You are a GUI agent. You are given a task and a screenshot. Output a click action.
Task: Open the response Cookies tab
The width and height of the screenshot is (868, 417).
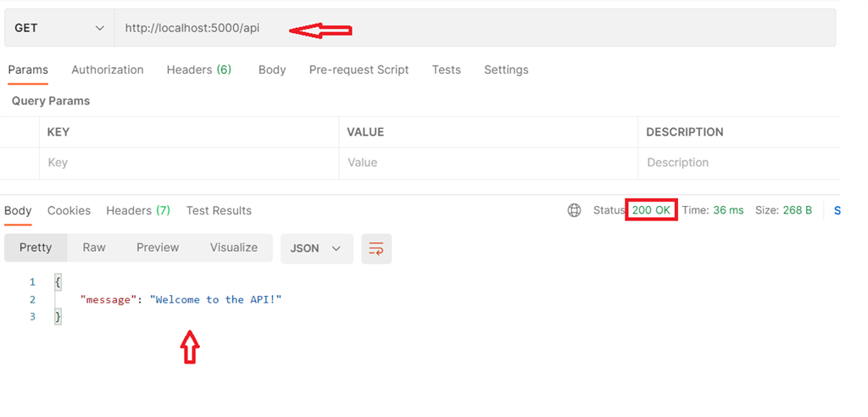pos(69,210)
